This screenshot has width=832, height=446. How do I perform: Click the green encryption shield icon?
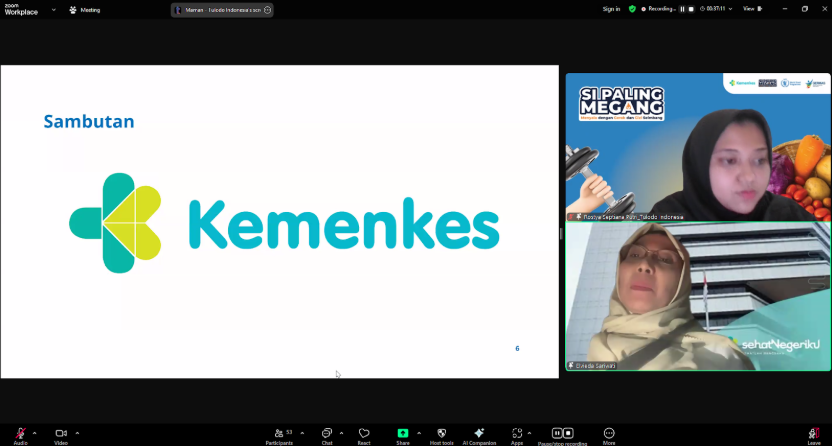(x=632, y=9)
